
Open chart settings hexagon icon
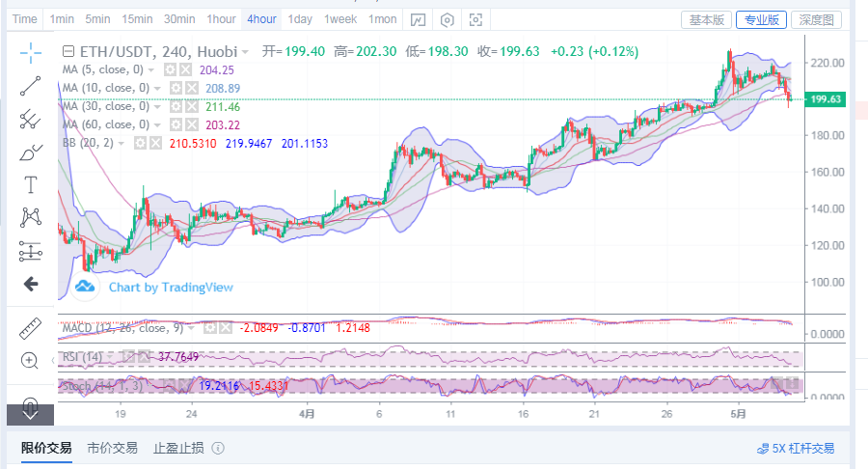[448, 19]
